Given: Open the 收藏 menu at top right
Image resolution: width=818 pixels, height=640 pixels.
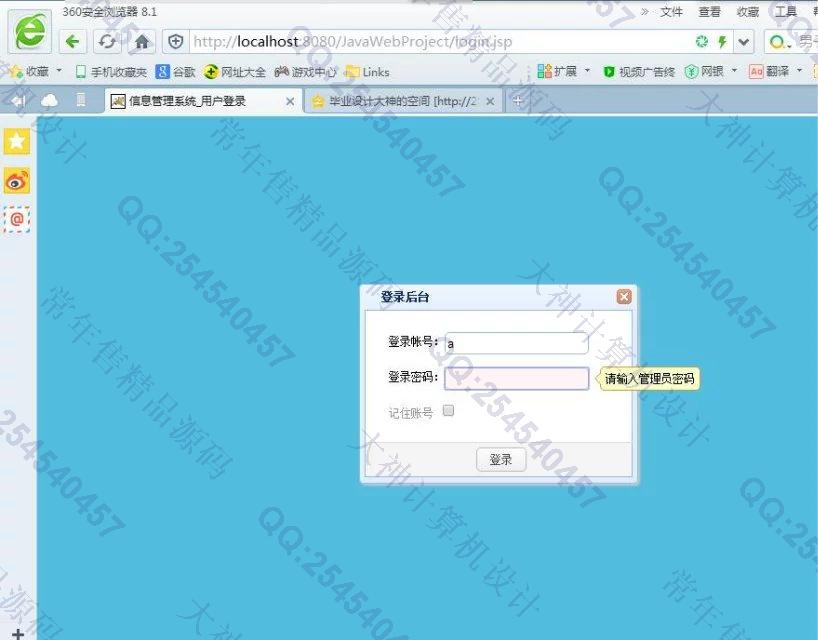Looking at the screenshot, I should 747,11.
